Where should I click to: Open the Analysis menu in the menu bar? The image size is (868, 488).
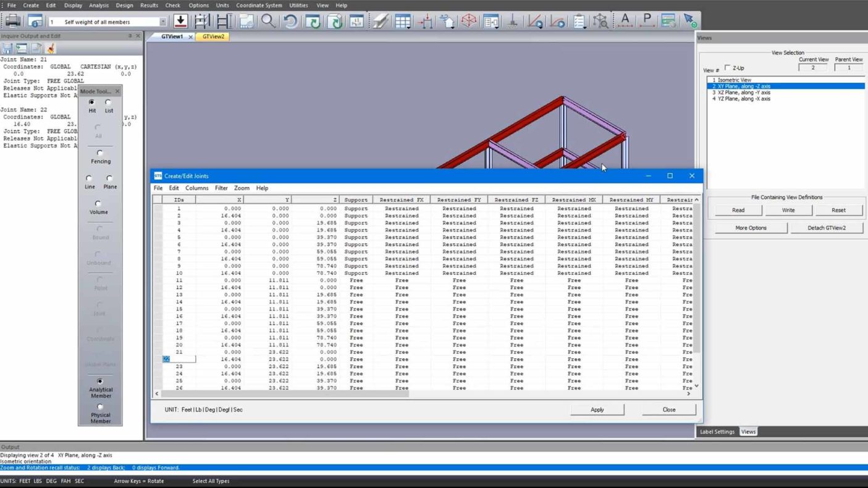point(99,6)
